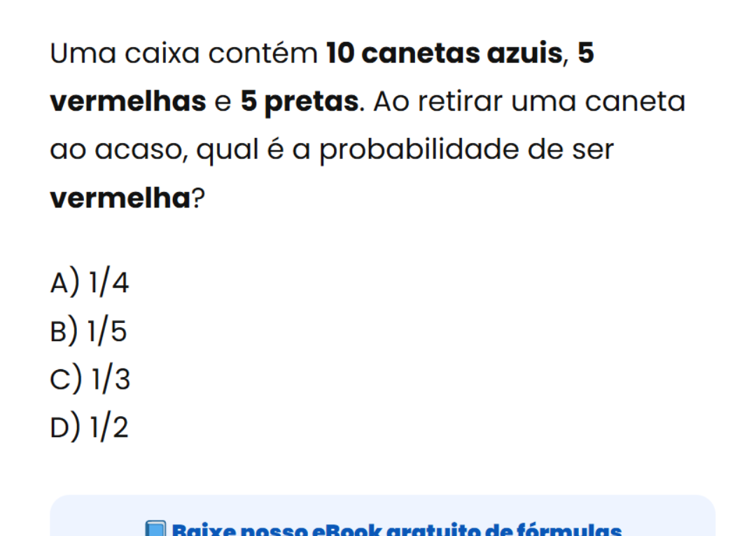Viewport: 756px width, 536px height.
Task: Click the phrase "Uma caixa contém"
Action: (x=183, y=54)
